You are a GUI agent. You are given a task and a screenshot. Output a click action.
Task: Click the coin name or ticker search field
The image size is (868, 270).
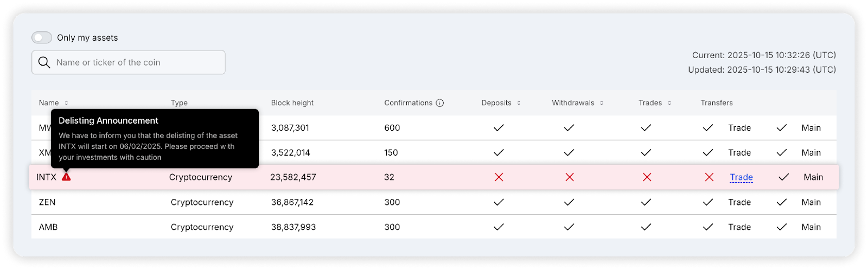point(136,62)
